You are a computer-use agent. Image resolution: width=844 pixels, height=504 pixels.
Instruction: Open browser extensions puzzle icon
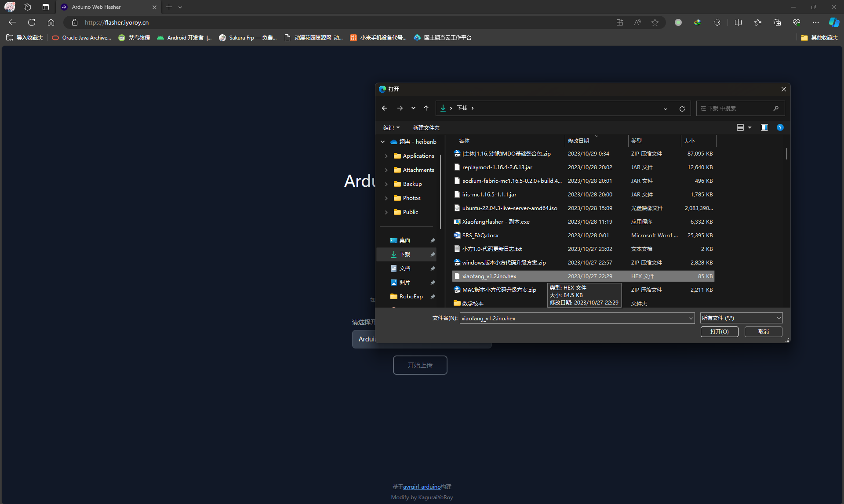point(717,22)
